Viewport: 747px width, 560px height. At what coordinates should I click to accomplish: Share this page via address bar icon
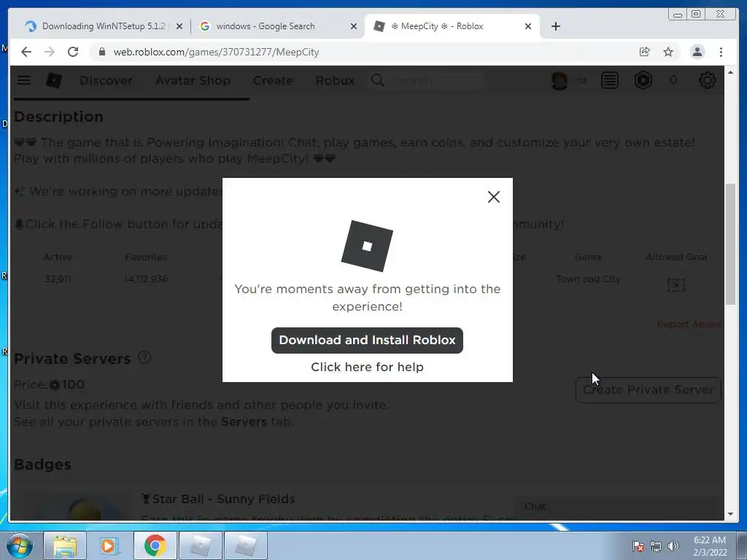(645, 52)
